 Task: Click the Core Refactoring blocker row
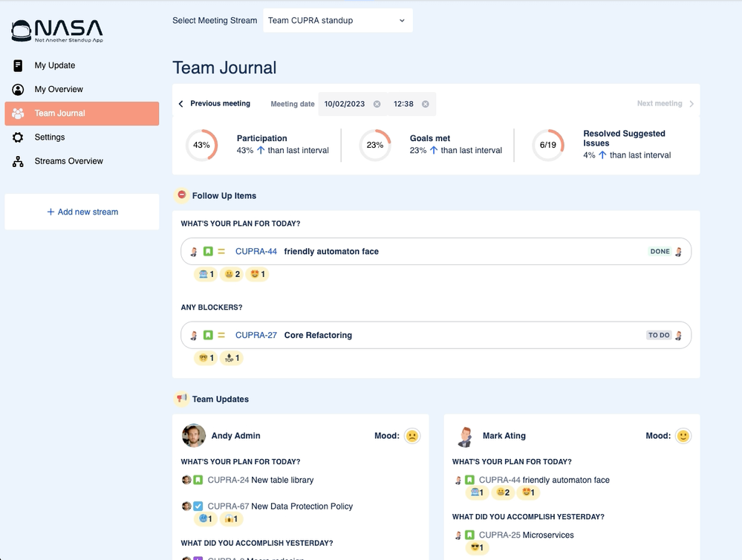(436, 335)
